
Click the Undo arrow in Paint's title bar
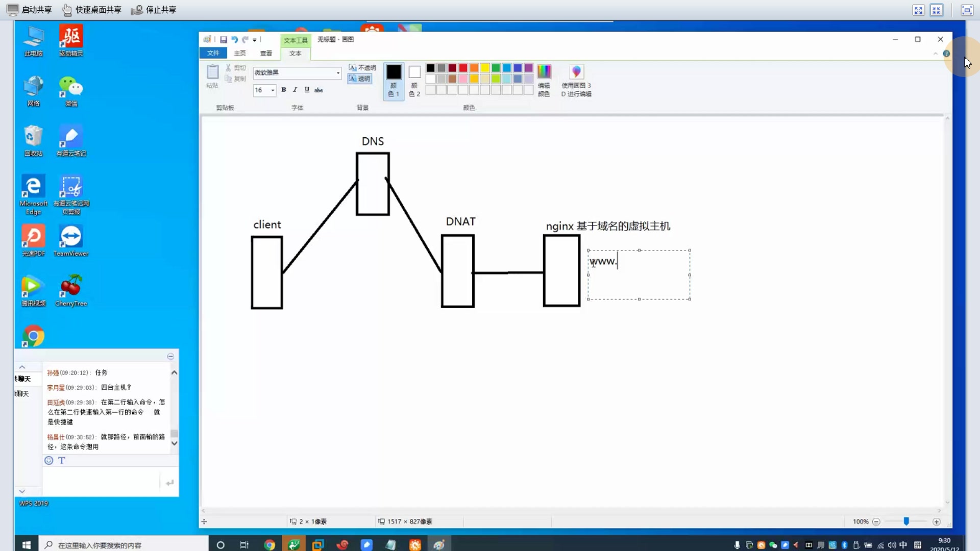(x=234, y=39)
